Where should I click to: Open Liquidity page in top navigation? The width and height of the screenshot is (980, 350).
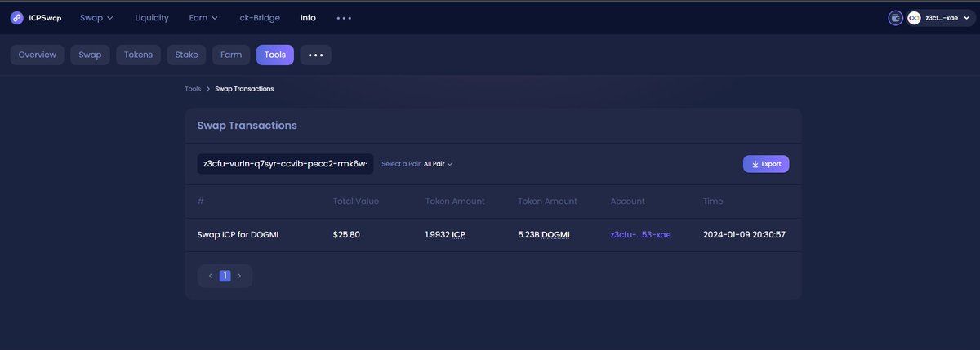pos(152,17)
